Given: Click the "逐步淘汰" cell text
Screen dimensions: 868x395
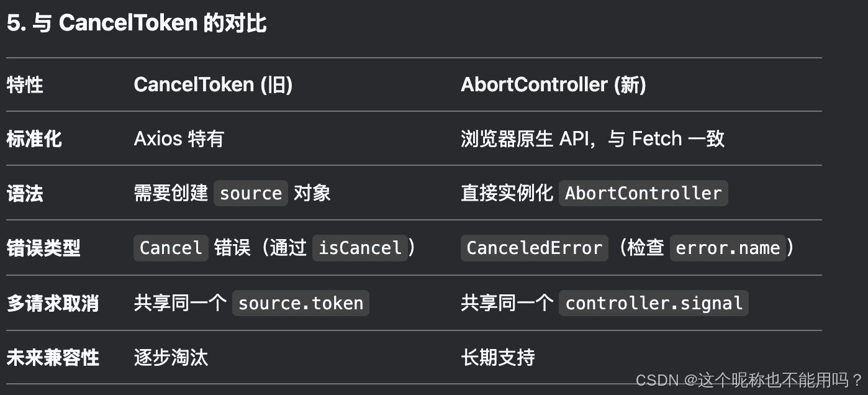Looking at the screenshot, I should pyautogui.click(x=171, y=358).
